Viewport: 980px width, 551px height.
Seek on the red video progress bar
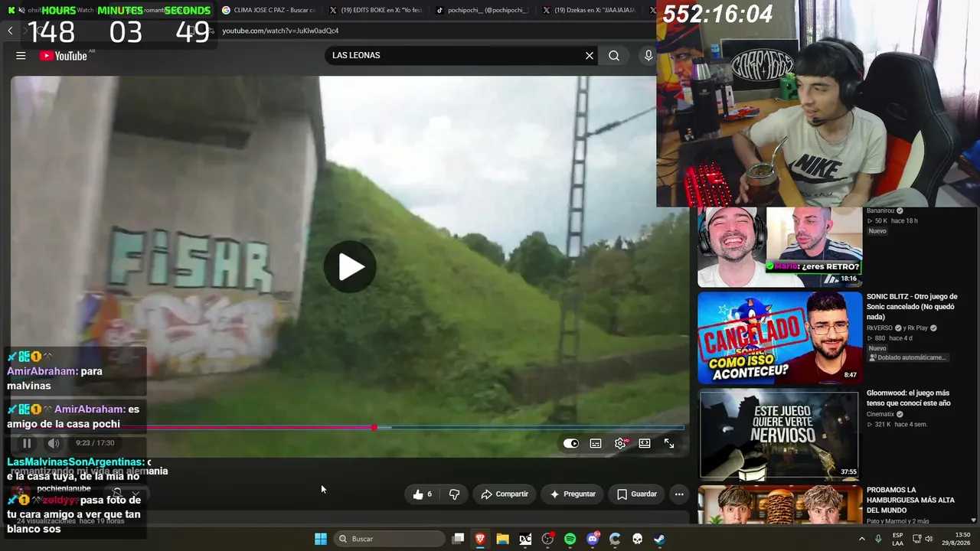[x=347, y=427]
